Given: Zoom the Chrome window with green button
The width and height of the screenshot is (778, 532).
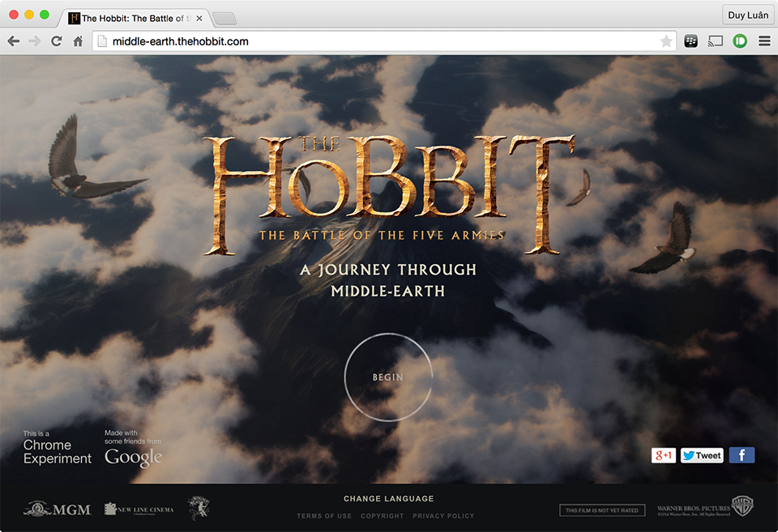Looking at the screenshot, I should [x=45, y=15].
